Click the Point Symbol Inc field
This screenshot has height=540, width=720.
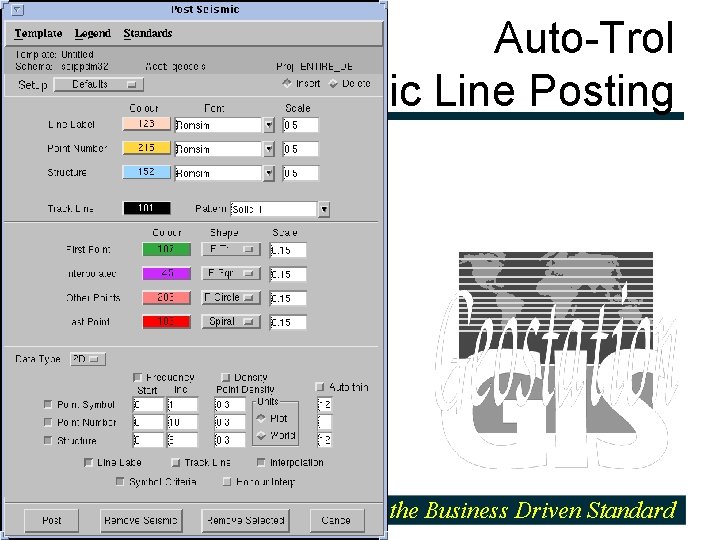(x=182, y=405)
